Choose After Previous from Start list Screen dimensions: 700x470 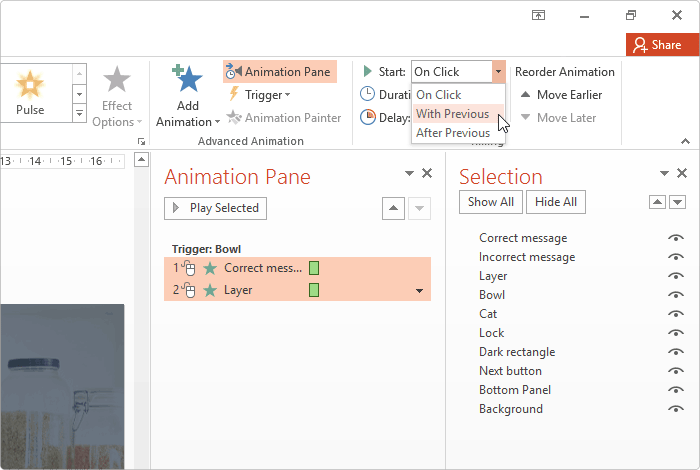pos(452,133)
